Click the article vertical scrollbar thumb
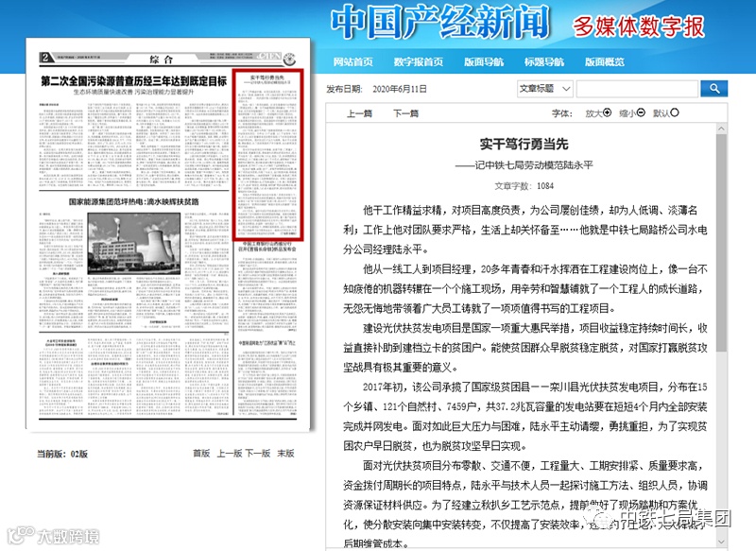The height and width of the screenshot is (551, 756). 721,243
